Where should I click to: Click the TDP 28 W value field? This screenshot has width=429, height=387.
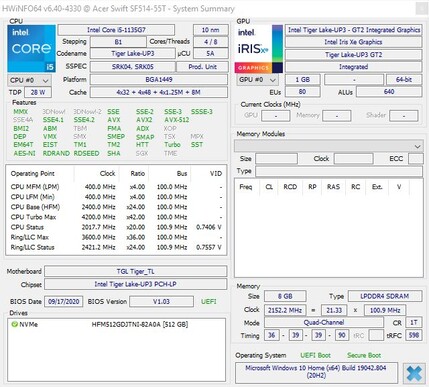(38, 92)
